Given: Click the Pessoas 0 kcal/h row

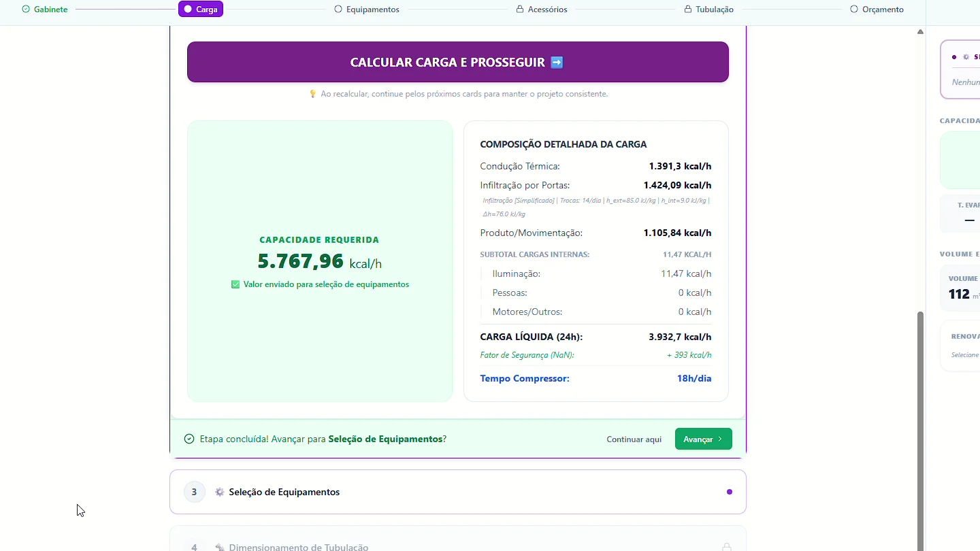Looking at the screenshot, I should pyautogui.click(x=596, y=293).
